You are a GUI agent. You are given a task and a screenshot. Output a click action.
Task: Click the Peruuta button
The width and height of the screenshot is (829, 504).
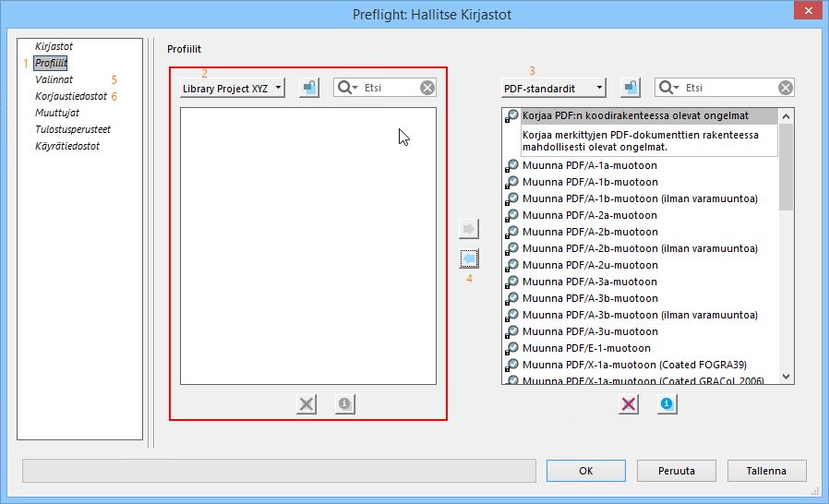(676, 471)
